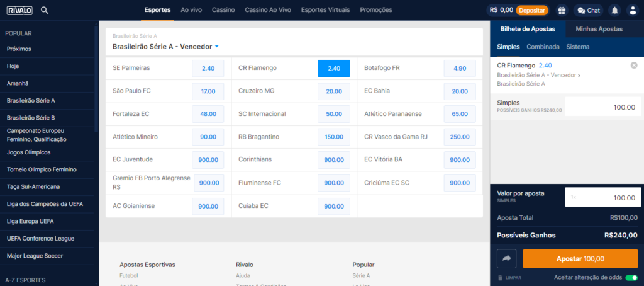Select Bilhete de Apostas tab
Viewport: 644px width, 286px height.
click(528, 29)
